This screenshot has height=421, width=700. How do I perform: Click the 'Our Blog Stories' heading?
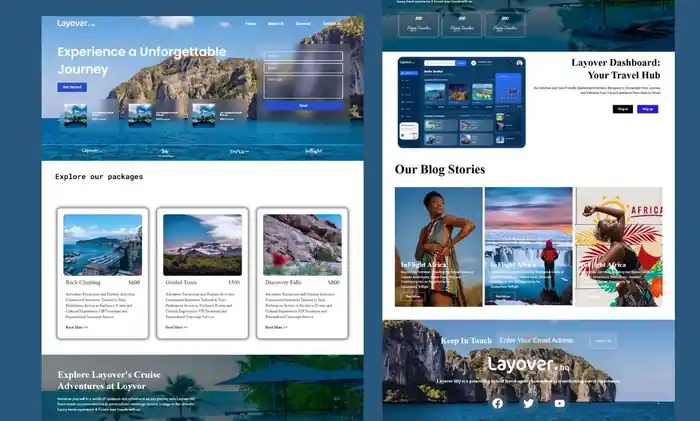440,170
